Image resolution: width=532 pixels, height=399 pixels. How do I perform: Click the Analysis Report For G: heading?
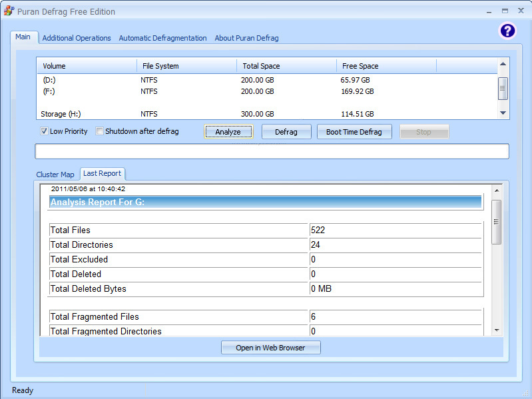pyautogui.click(x=97, y=202)
